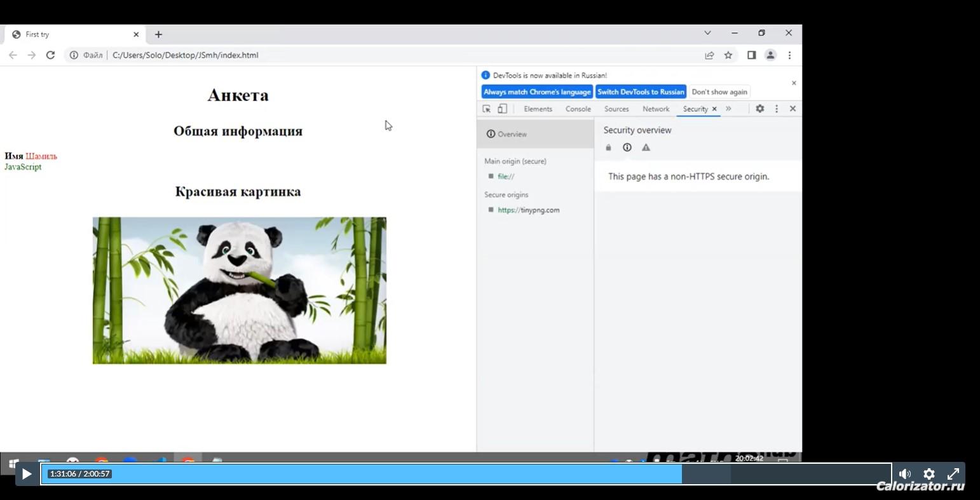Toggle Chrome side panel
This screenshot has width=980, height=500.
point(751,55)
